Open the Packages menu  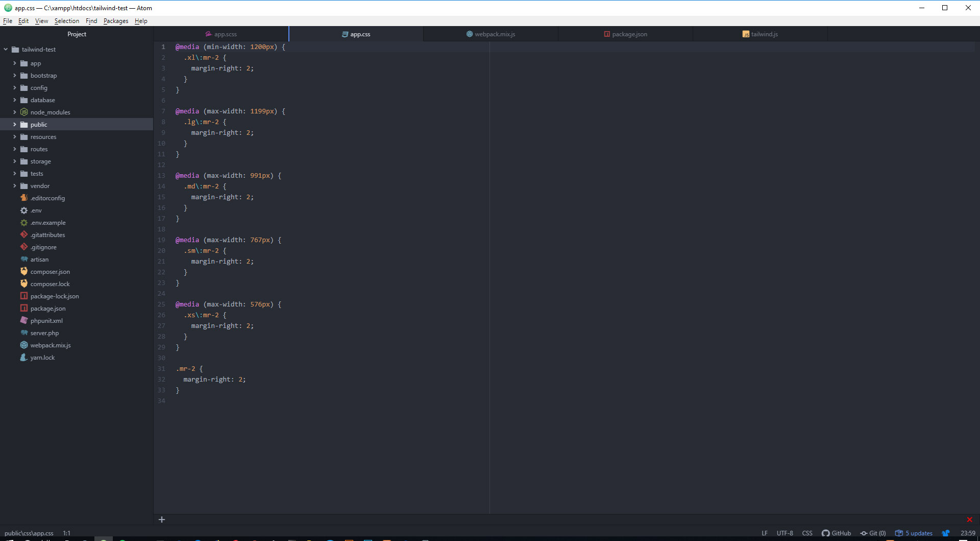pos(115,21)
